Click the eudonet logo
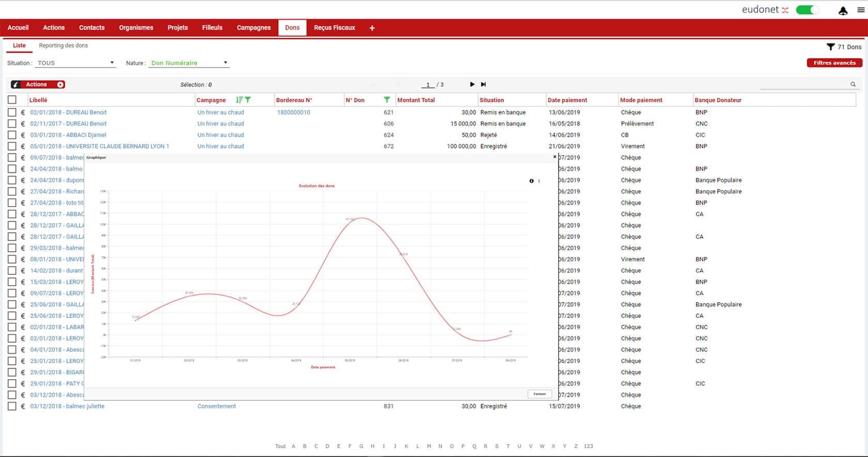This screenshot has width=868, height=457. point(765,10)
